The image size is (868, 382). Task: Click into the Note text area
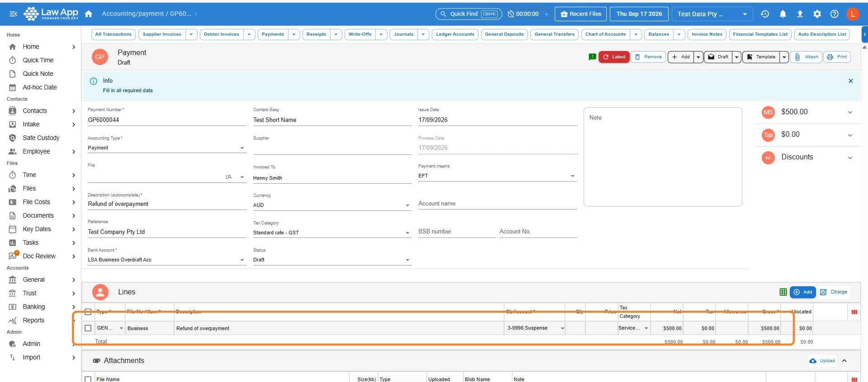point(663,157)
